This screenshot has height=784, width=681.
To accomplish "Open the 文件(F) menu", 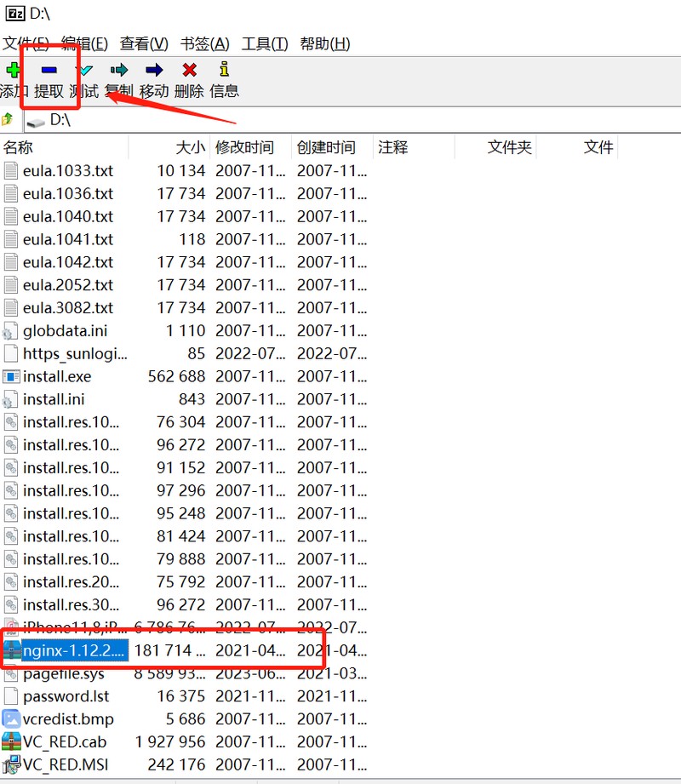I will click(x=26, y=44).
